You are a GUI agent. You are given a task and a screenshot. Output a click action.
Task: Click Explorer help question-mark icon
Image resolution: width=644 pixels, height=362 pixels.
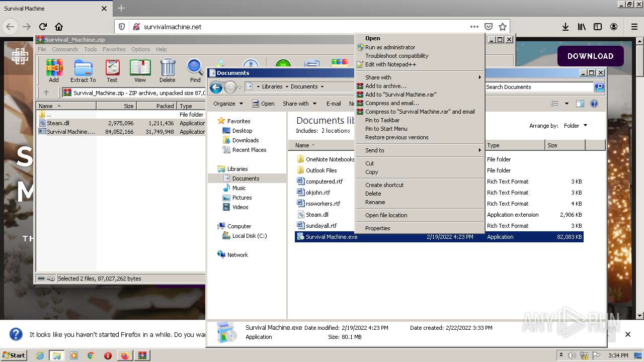coord(594,104)
